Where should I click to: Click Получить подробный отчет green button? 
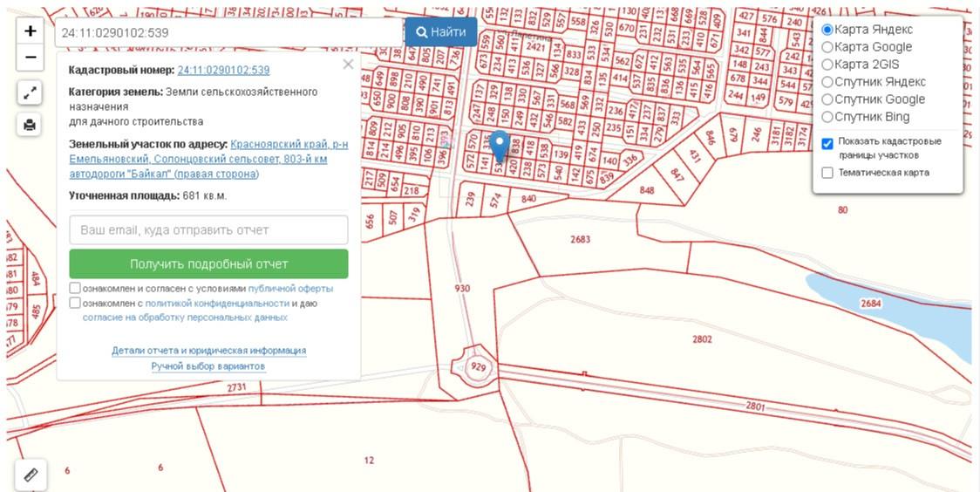tap(208, 263)
